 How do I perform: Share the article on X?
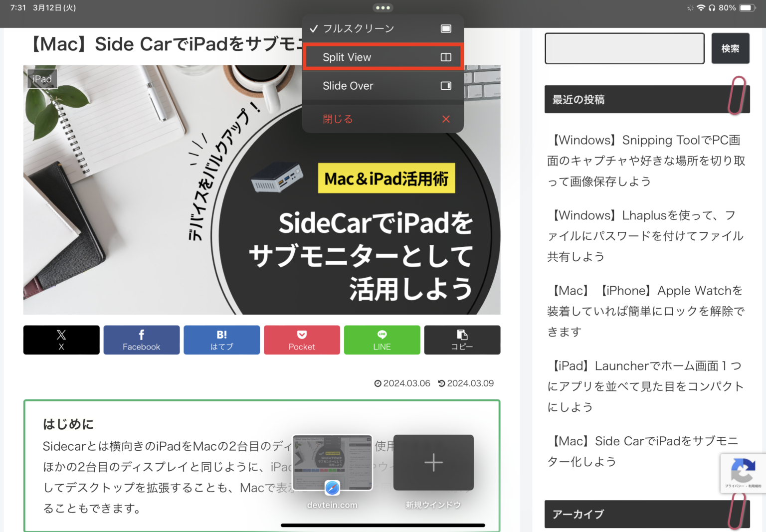[x=61, y=340]
